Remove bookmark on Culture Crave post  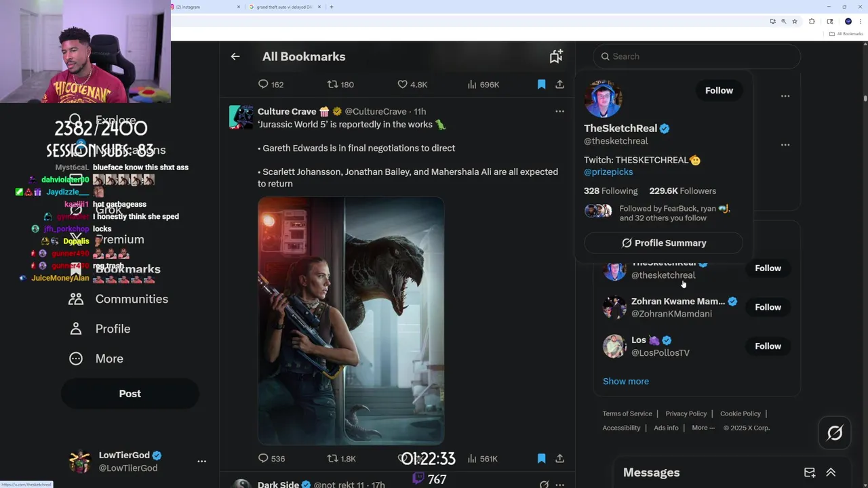point(541,458)
